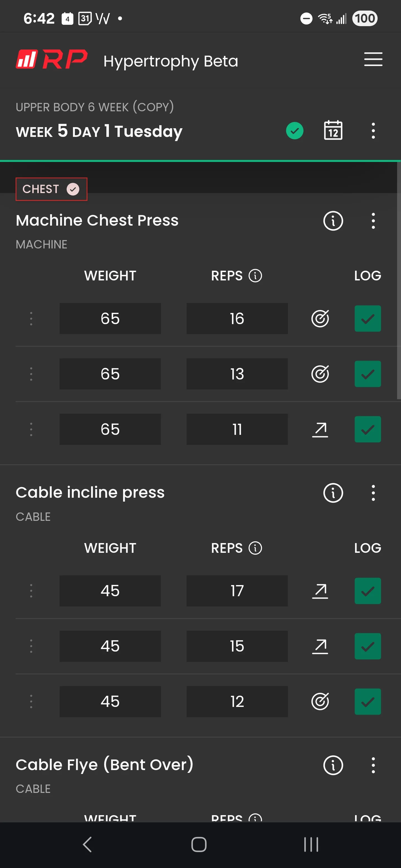Open Machine Chest Press info icon
Image resolution: width=401 pixels, height=868 pixels.
(x=333, y=221)
